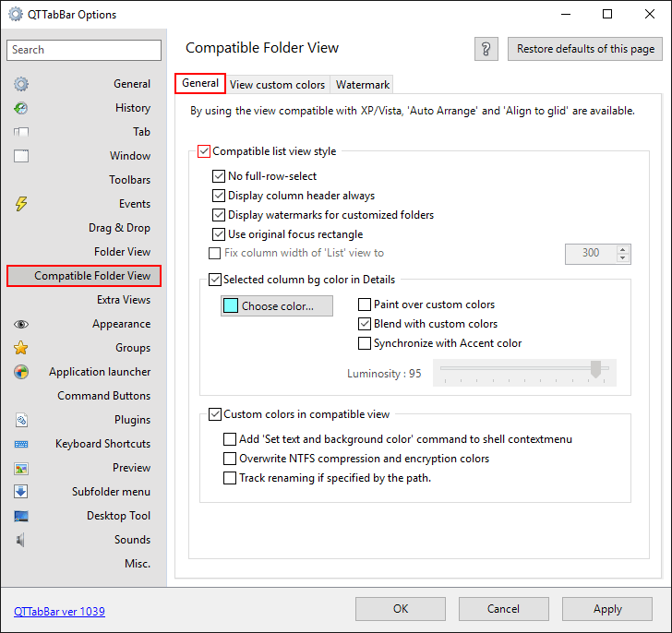Click in the Search field
Screen dimensions: 672x633
click(x=84, y=50)
